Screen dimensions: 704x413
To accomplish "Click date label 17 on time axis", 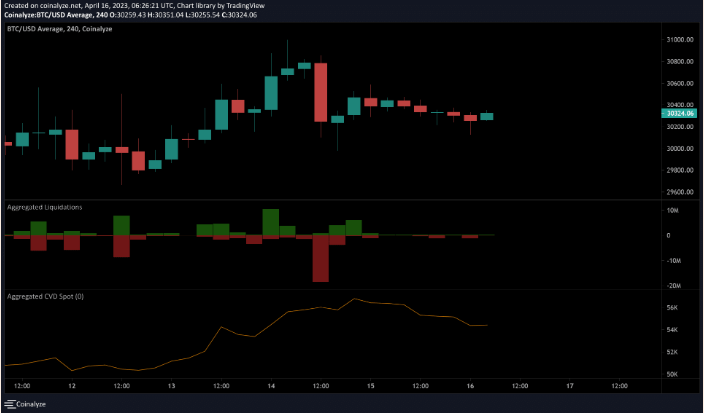I will 570,386.
